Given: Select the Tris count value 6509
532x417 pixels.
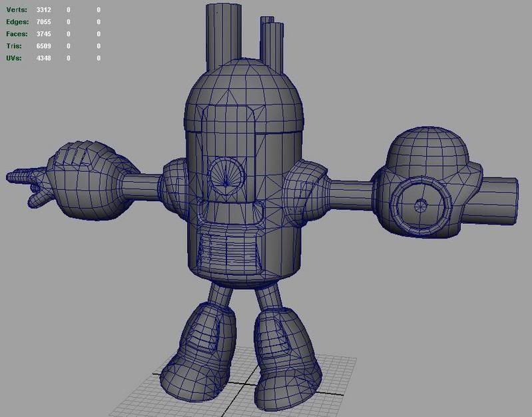Looking at the screenshot, I should (45, 46).
